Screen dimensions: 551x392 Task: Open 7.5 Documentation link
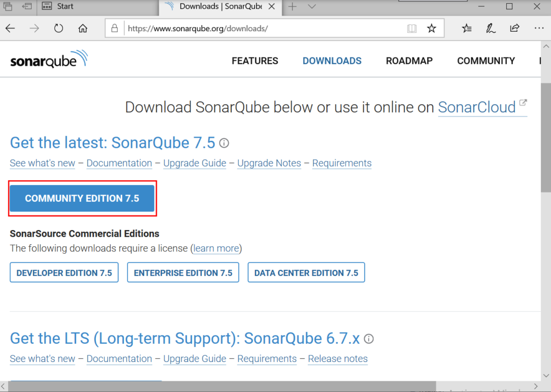tap(119, 163)
